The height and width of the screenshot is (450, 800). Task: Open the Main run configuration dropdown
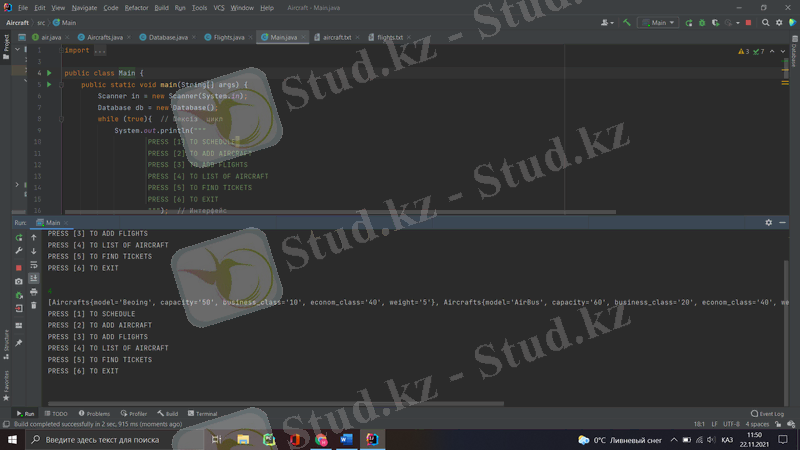(658, 22)
